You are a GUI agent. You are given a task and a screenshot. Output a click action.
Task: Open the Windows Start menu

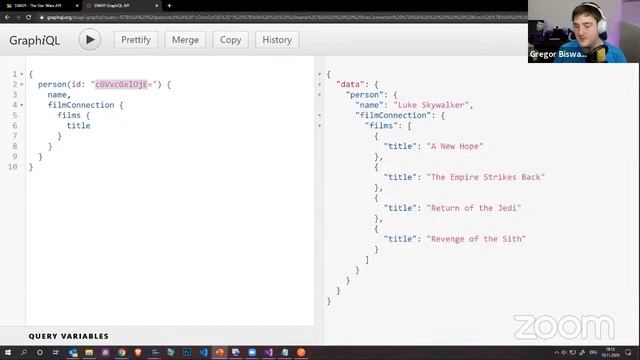[x=7, y=352]
